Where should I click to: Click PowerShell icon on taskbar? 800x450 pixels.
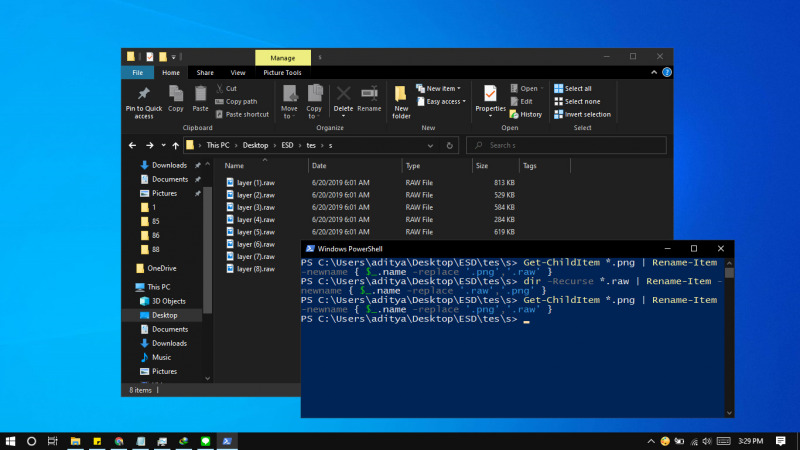coord(227,441)
